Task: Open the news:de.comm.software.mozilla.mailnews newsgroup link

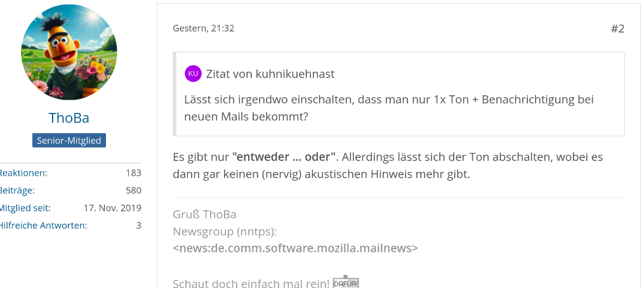Action: point(295,248)
